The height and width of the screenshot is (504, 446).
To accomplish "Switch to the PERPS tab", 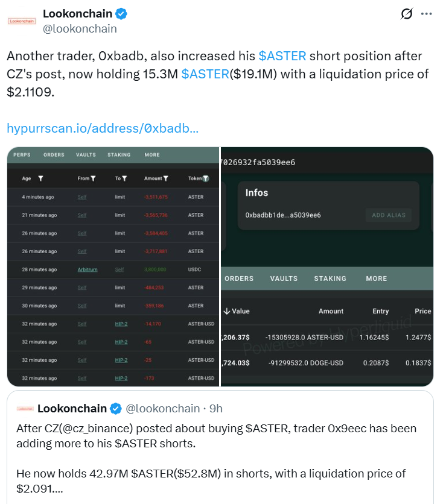I will click(22, 154).
